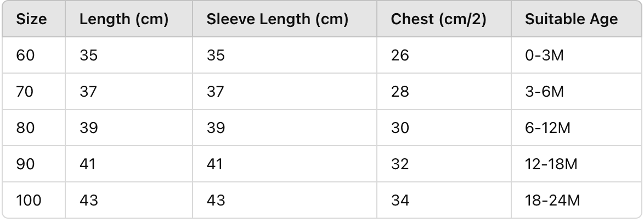The width and height of the screenshot is (644, 222).
Task: Click the Length (cm) column header
Action: point(123,20)
